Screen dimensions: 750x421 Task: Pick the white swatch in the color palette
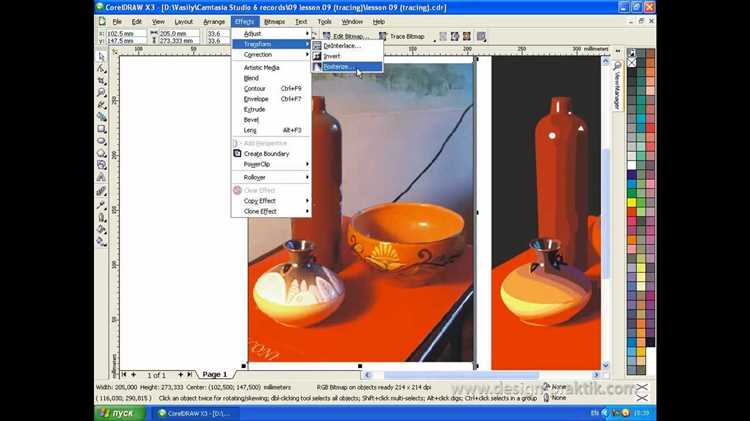coord(632,166)
